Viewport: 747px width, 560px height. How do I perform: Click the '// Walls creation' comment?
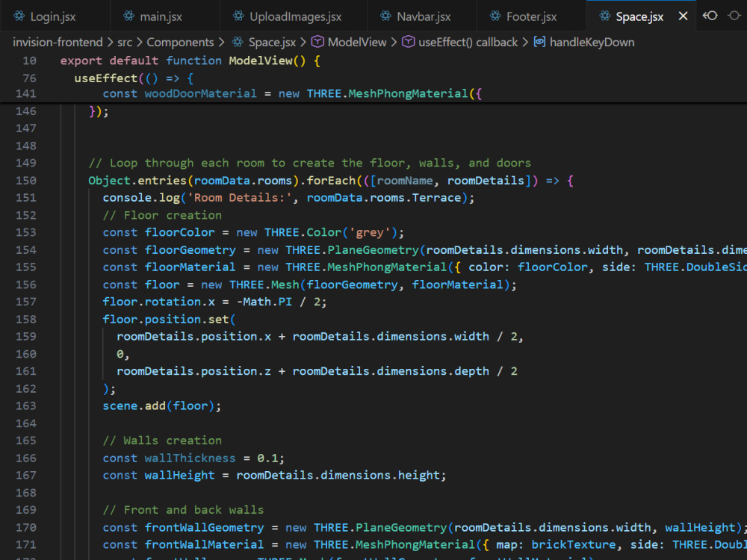(x=162, y=441)
